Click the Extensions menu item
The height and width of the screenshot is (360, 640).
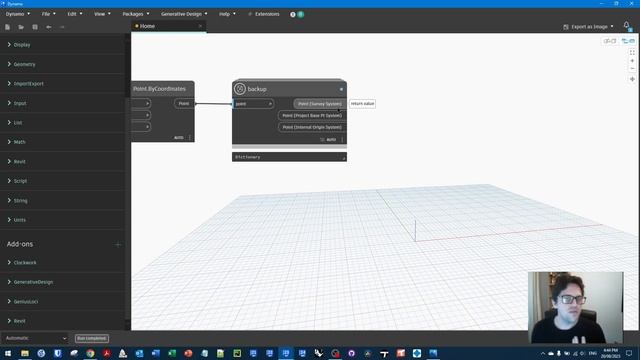click(x=264, y=14)
